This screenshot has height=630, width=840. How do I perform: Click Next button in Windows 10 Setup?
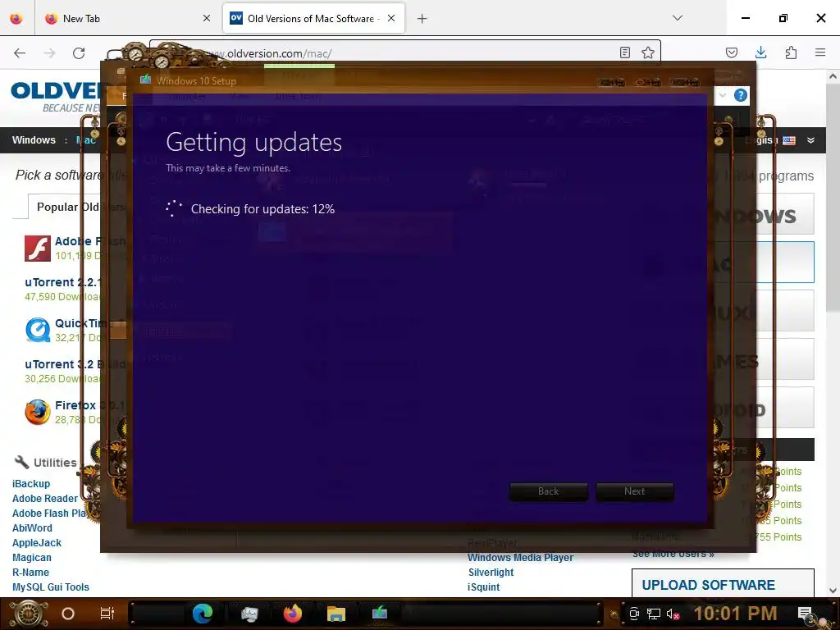(634, 491)
